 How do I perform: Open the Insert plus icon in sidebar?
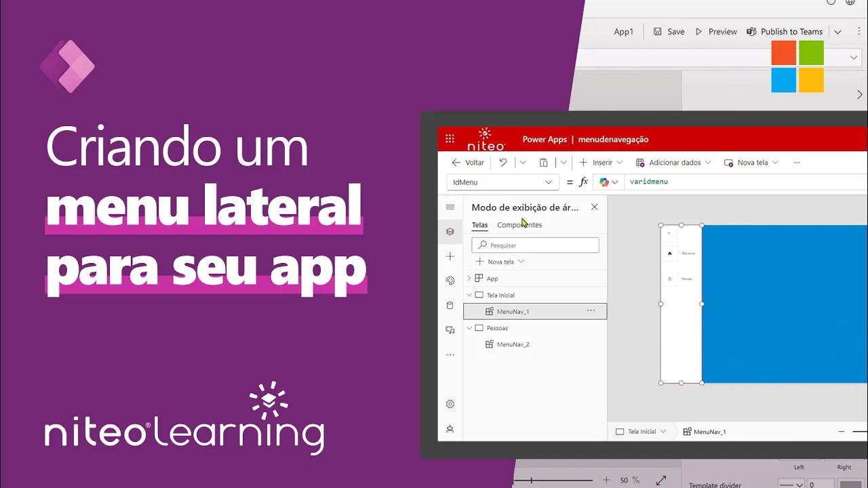pos(450,256)
